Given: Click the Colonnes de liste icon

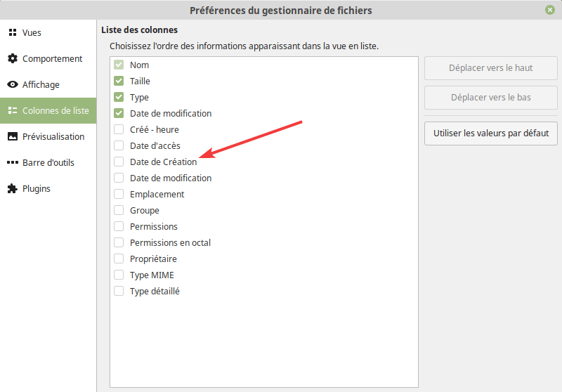Looking at the screenshot, I should 12,111.
